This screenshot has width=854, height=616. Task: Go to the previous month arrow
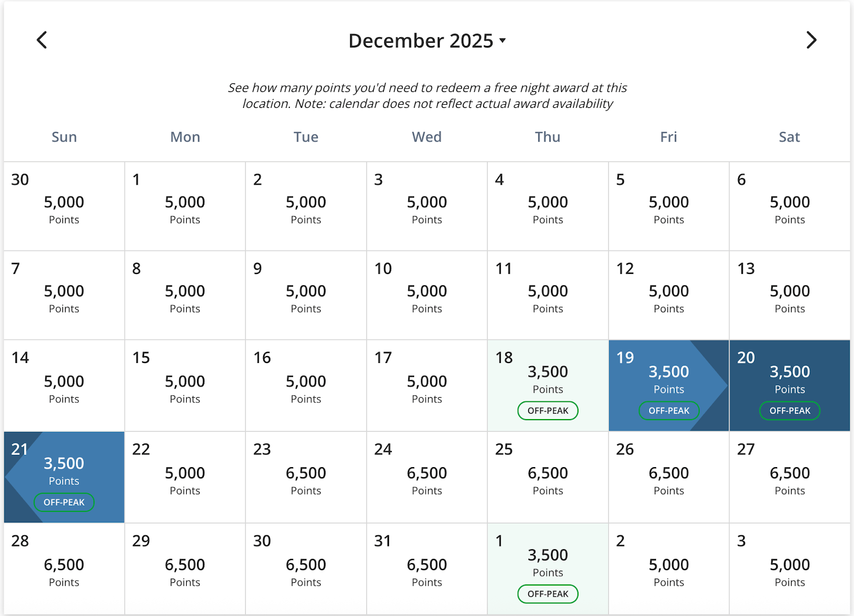tap(42, 40)
